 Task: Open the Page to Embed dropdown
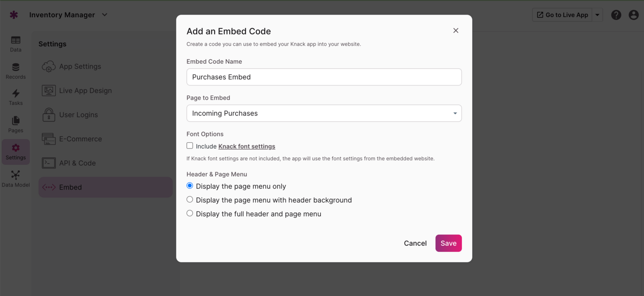click(x=324, y=113)
